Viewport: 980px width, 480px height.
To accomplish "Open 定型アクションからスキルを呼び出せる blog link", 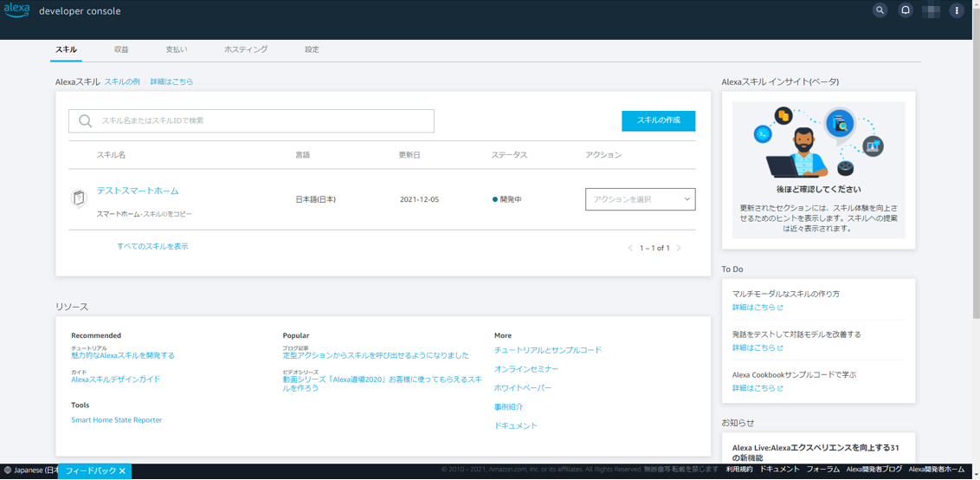I will click(x=376, y=355).
